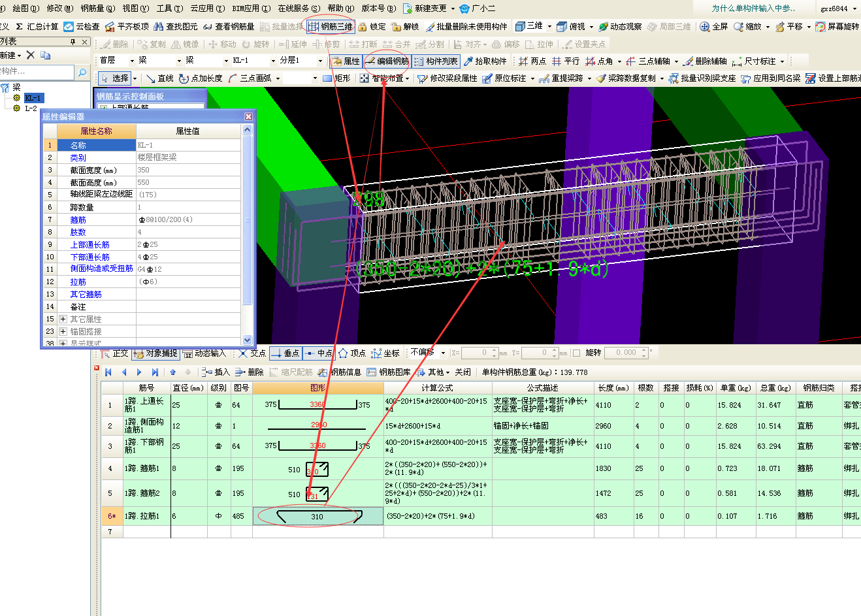Run 云检查 cloud check
Image resolution: width=861 pixels, height=616 pixels.
(82, 27)
